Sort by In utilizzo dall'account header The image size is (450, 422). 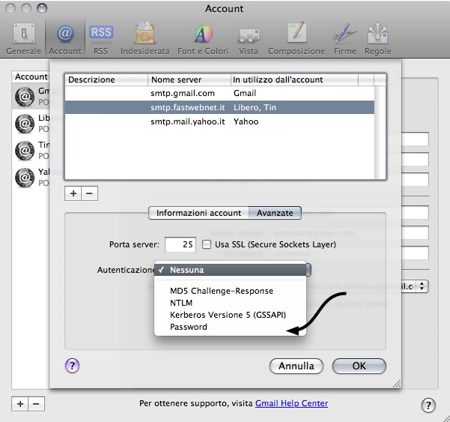point(295,80)
